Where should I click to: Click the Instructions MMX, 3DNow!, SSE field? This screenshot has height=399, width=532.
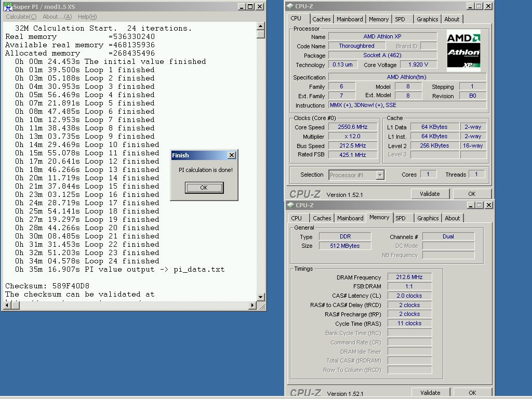(407, 105)
